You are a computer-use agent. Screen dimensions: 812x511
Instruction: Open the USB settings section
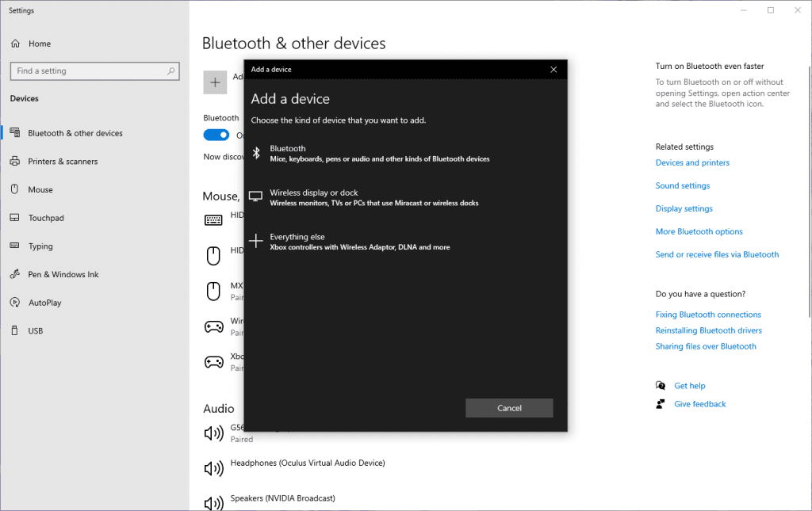(x=35, y=331)
